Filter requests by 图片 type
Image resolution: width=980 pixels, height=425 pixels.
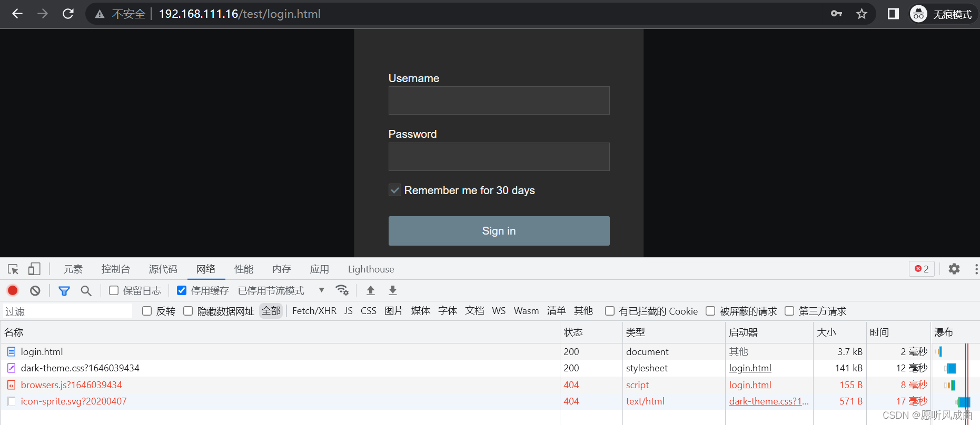click(x=394, y=311)
